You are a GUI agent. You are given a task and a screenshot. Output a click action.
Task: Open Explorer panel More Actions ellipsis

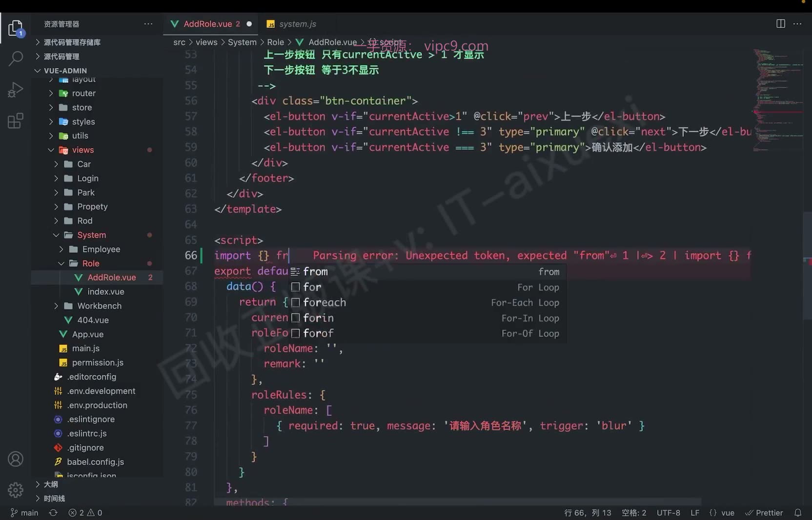click(x=148, y=23)
